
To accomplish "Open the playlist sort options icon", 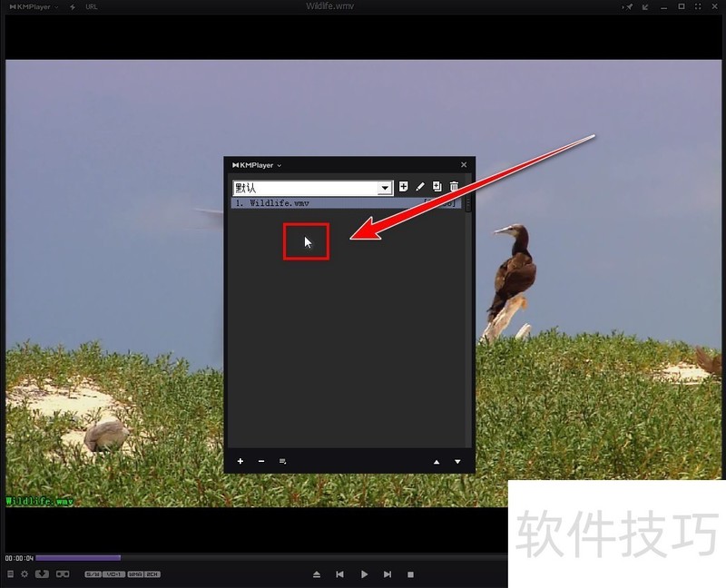I will (283, 462).
